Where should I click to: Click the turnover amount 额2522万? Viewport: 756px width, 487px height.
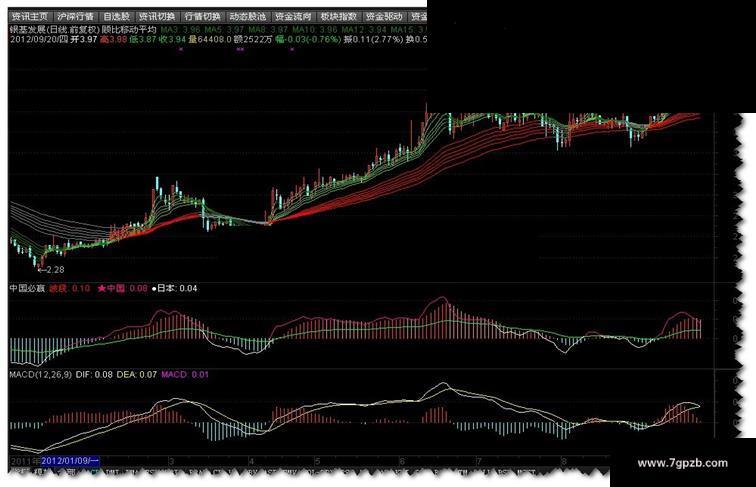(x=253, y=40)
